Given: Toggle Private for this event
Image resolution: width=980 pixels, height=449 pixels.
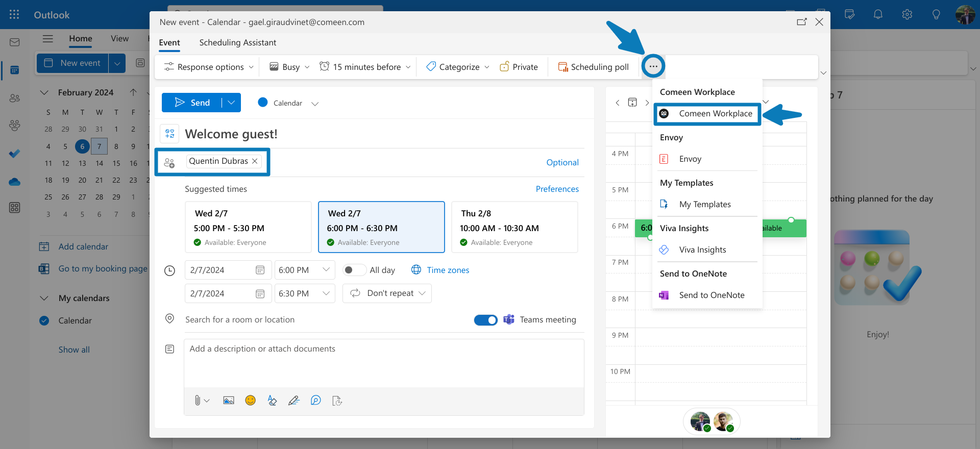Looking at the screenshot, I should (x=519, y=67).
